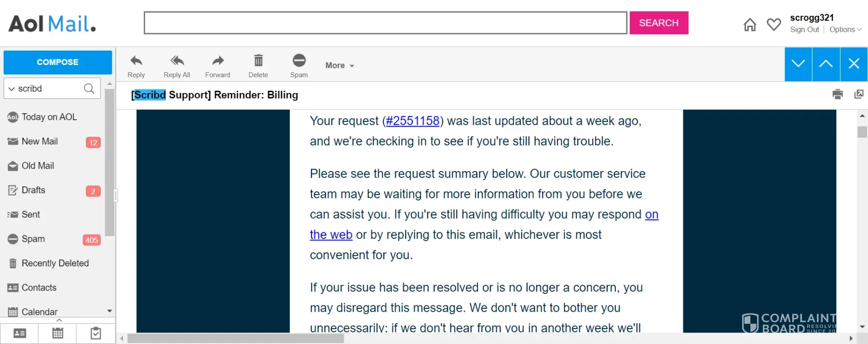The image size is (868, 344).
Task: Forward this Scribd email
Action: pyautogui.click(x=218, y=61)
